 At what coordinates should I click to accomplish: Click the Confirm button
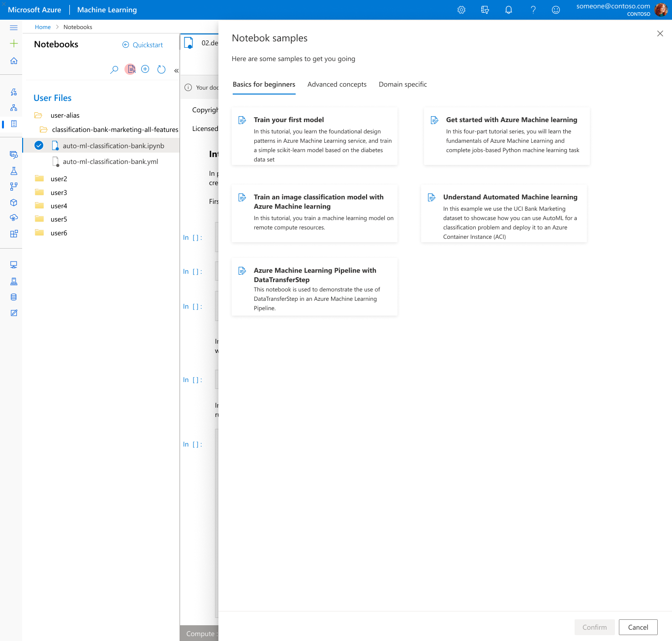[595, 627]
